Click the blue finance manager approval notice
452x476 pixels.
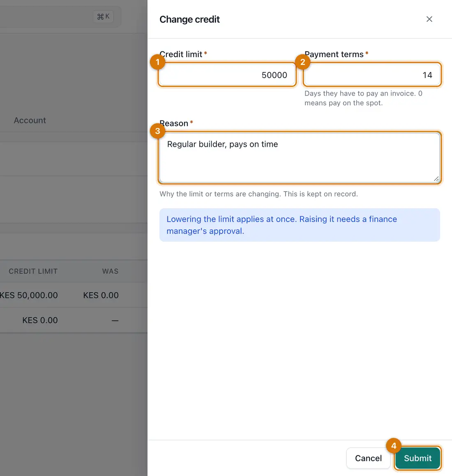(300, 225)
